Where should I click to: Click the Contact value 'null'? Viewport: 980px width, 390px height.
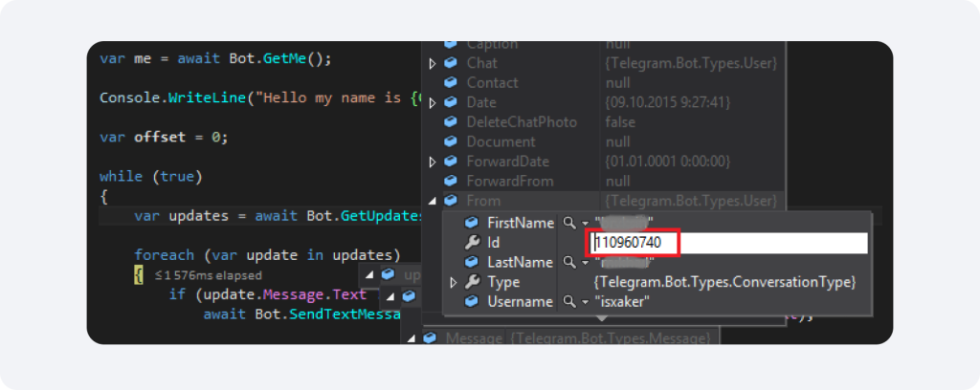(x=617, y=83)
